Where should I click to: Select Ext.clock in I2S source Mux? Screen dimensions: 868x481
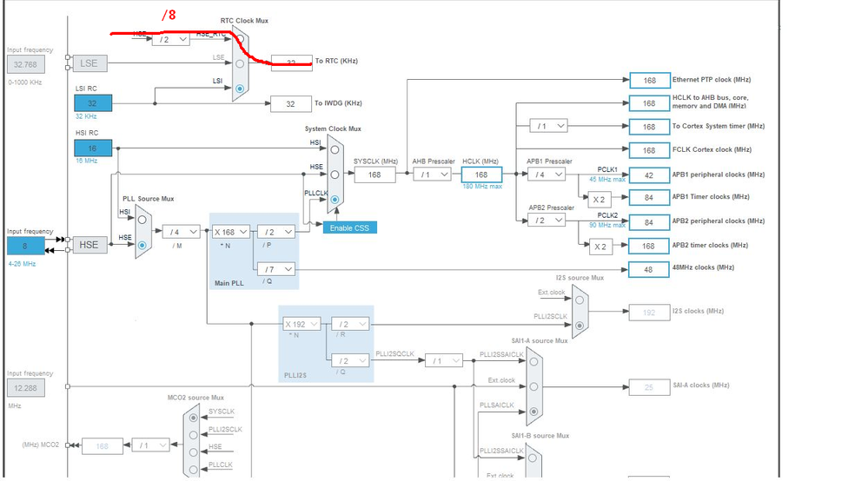coord(580,300)
